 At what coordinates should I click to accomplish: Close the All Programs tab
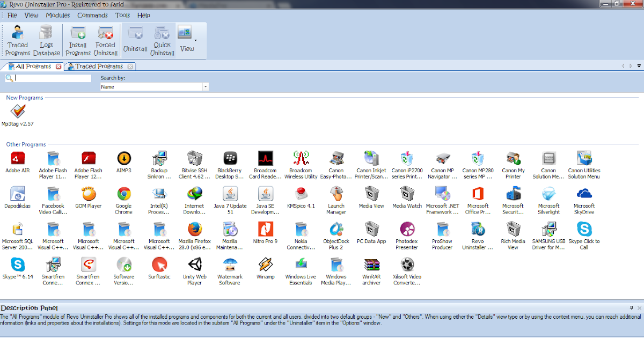pyautogui.click(x=58, y=67)
